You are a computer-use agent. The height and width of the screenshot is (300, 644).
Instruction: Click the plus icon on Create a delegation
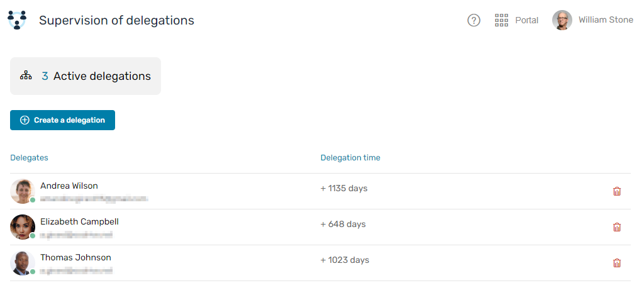coord(25,120)
